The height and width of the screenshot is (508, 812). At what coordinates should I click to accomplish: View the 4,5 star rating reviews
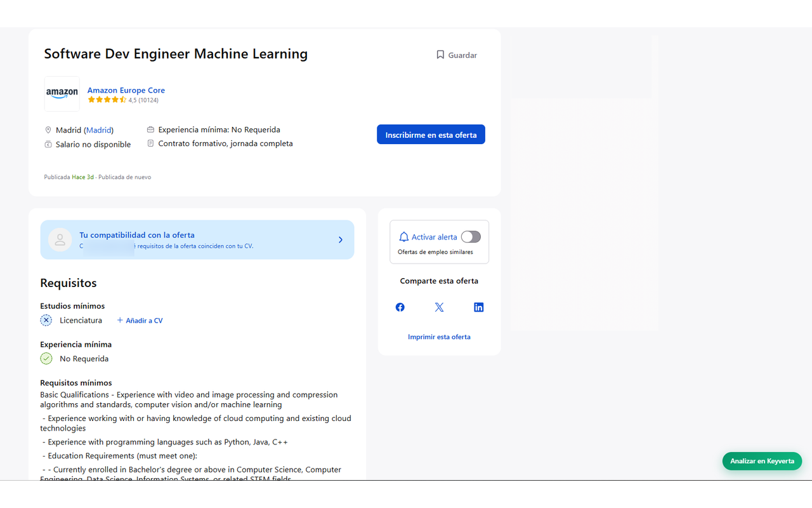123,100
